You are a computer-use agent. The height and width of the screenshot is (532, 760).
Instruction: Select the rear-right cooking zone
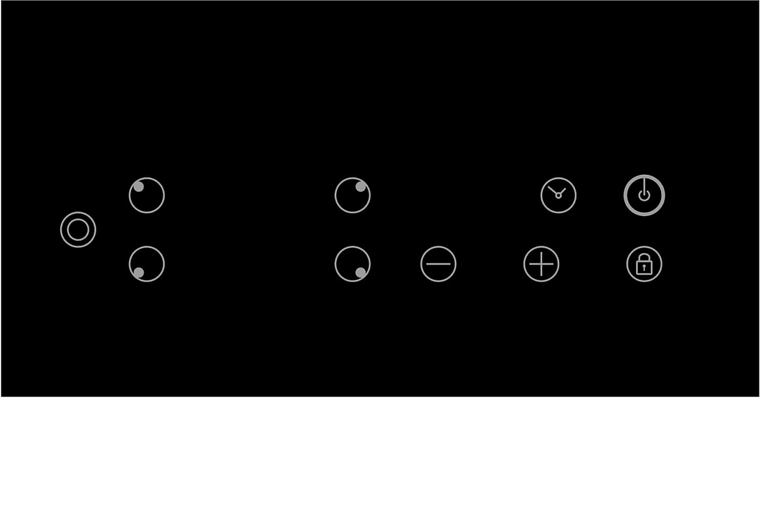pos(353,195)
